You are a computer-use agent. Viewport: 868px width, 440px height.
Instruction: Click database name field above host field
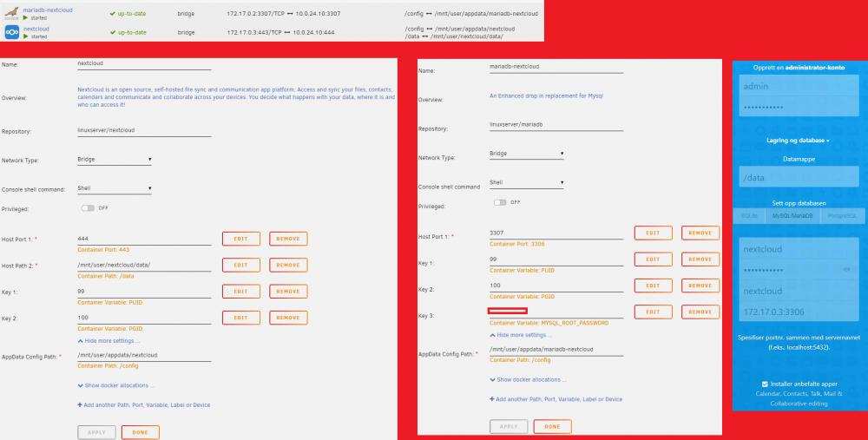[x=799, y=291]
